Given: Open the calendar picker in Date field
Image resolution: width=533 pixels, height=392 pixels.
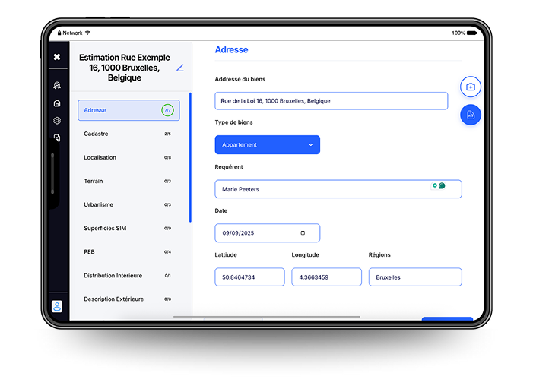Looking at the screenshot, I should (303, 233).
